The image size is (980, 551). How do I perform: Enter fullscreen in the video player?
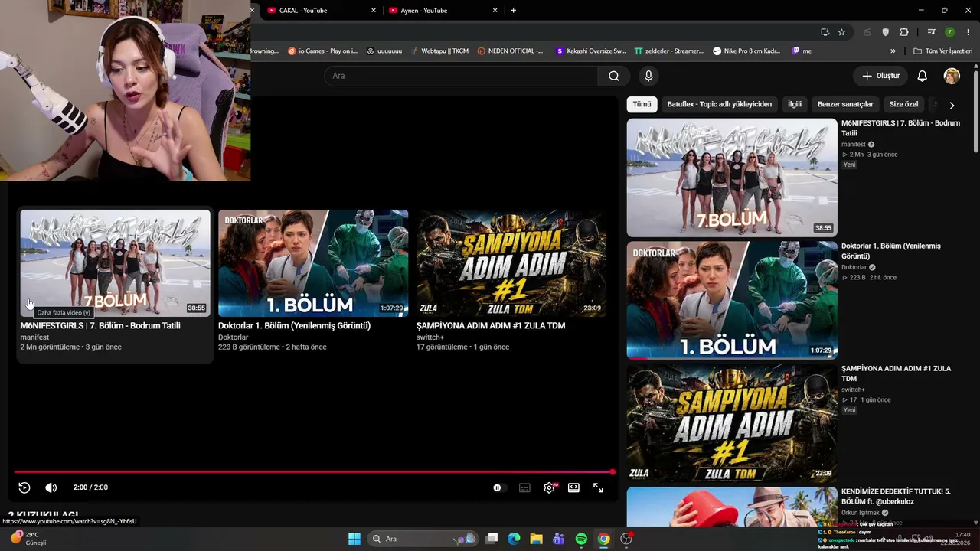tap(598, 487)
